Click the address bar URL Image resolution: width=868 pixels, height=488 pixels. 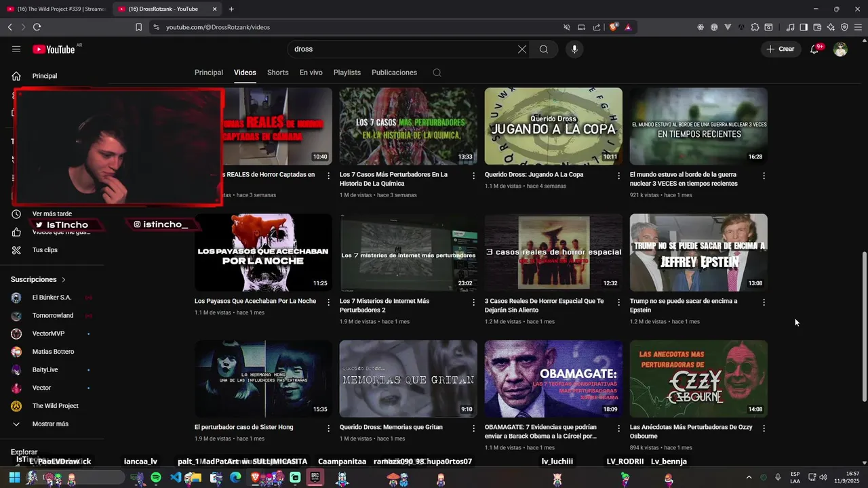(x=218, y=27)
